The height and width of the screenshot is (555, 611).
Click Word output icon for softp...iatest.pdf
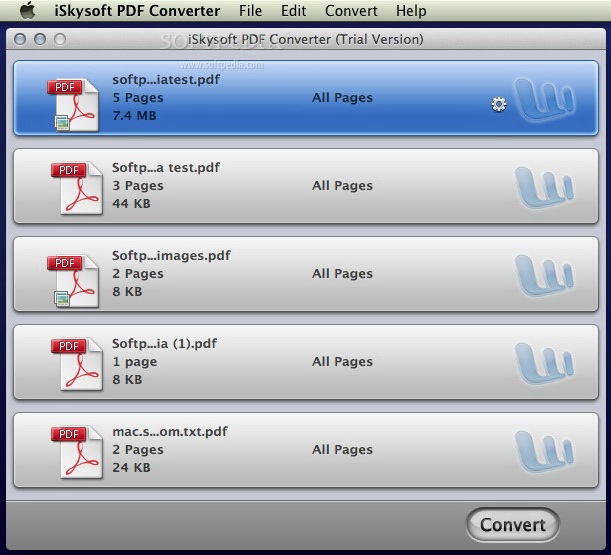click(544, 100)
